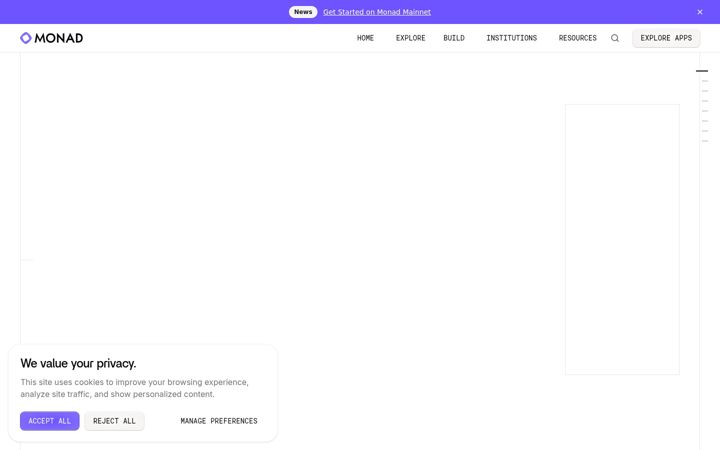Screen dimensions: 720x450
Task: Open the HOME menu item
Action: [x=365, y=38]
